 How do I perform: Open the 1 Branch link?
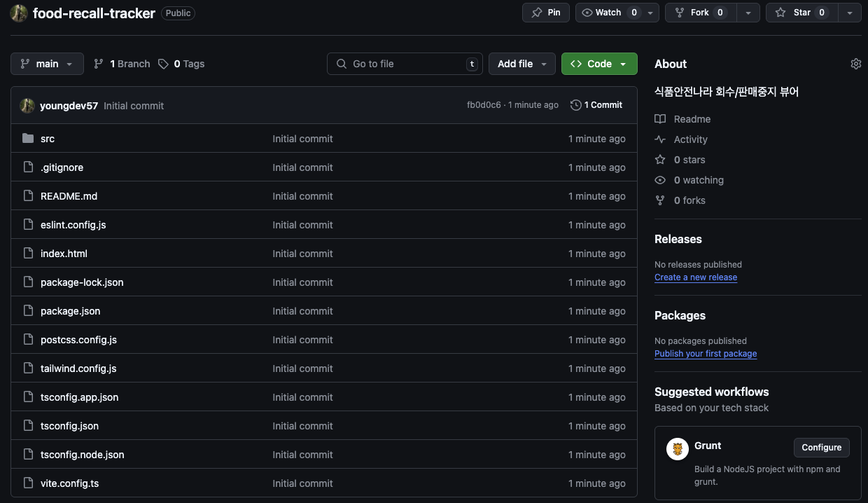click(x=122, y=64)
